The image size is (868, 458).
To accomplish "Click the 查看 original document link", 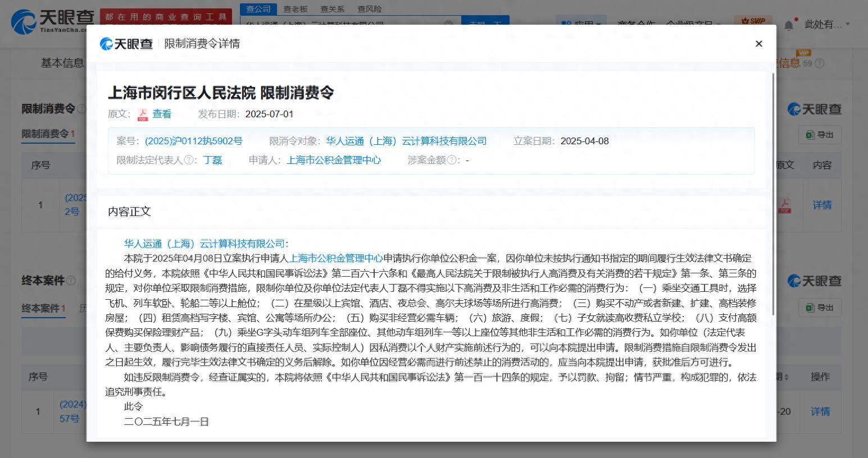I will pyautogui.click(x=162, y=114).
